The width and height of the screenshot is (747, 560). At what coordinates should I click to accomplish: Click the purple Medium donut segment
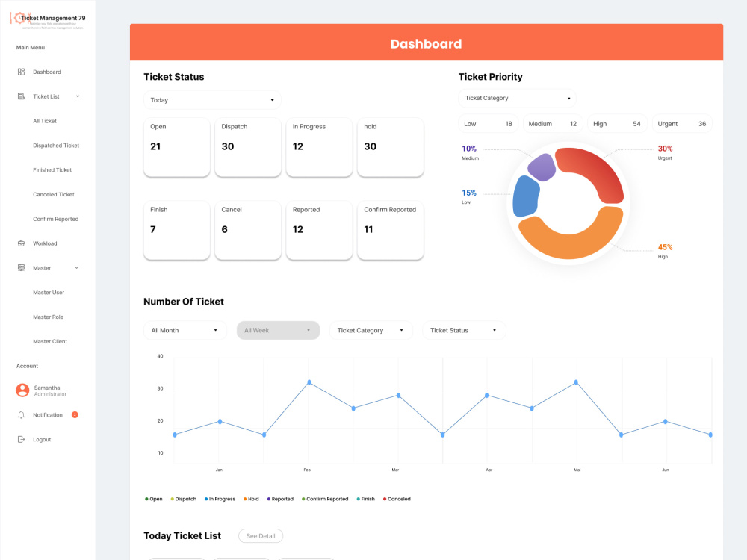pos(542,167)
